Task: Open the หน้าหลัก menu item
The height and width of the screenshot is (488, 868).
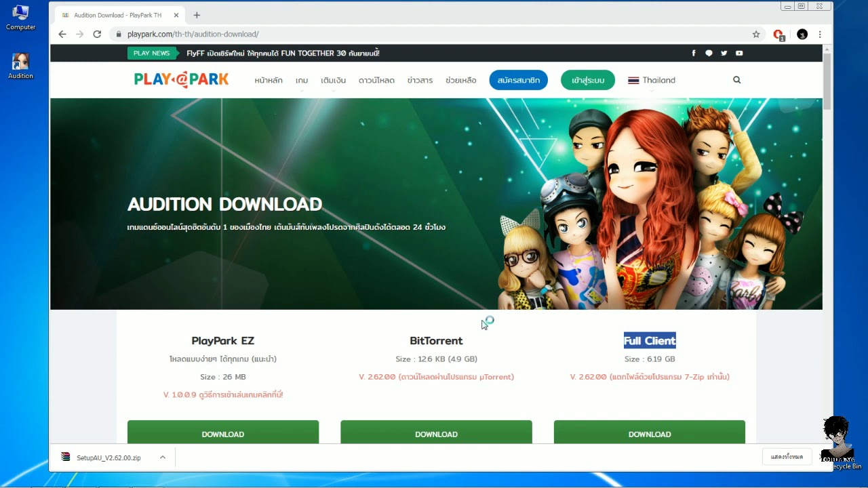Action: click(269, 80)
